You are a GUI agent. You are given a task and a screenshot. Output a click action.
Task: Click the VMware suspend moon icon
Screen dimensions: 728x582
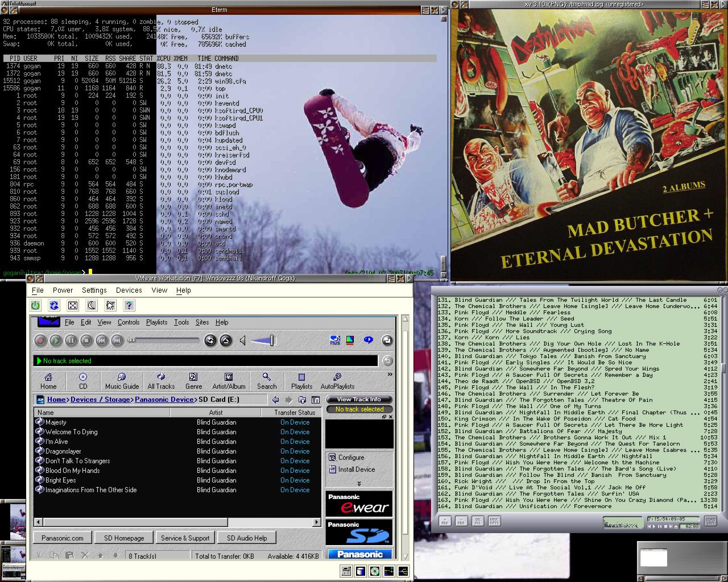click(92, 305)
